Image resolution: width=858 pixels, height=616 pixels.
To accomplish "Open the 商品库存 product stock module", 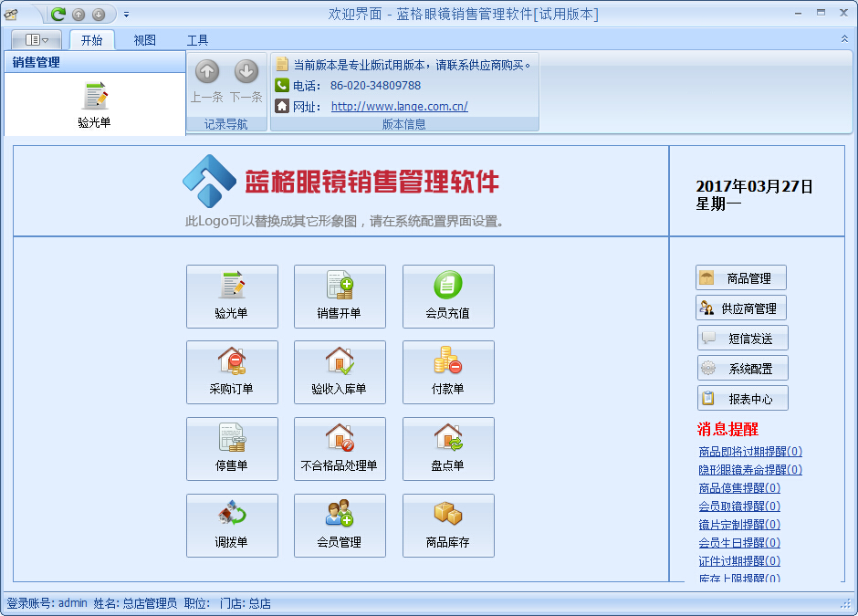I will tap(447, 526).
